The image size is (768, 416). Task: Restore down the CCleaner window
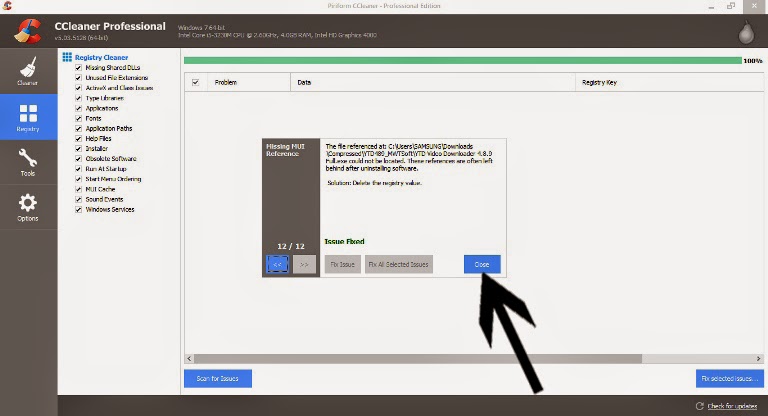[x=731, y=6]
